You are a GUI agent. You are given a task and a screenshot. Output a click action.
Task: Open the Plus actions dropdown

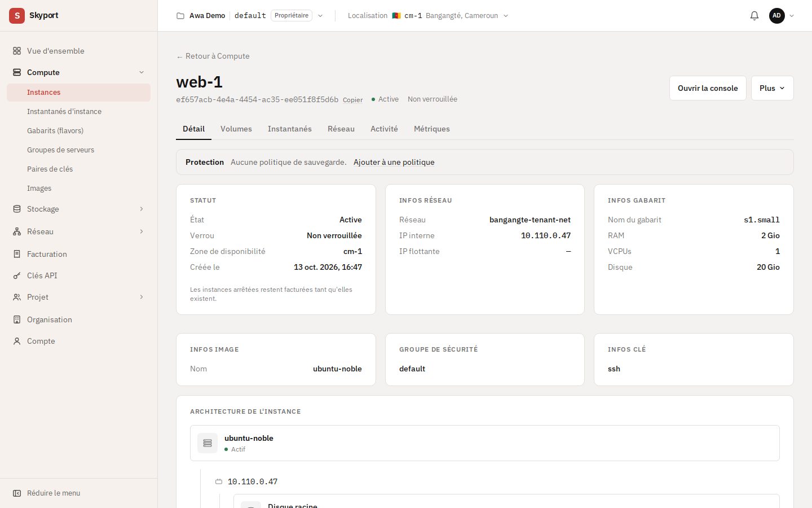(772, 88)
